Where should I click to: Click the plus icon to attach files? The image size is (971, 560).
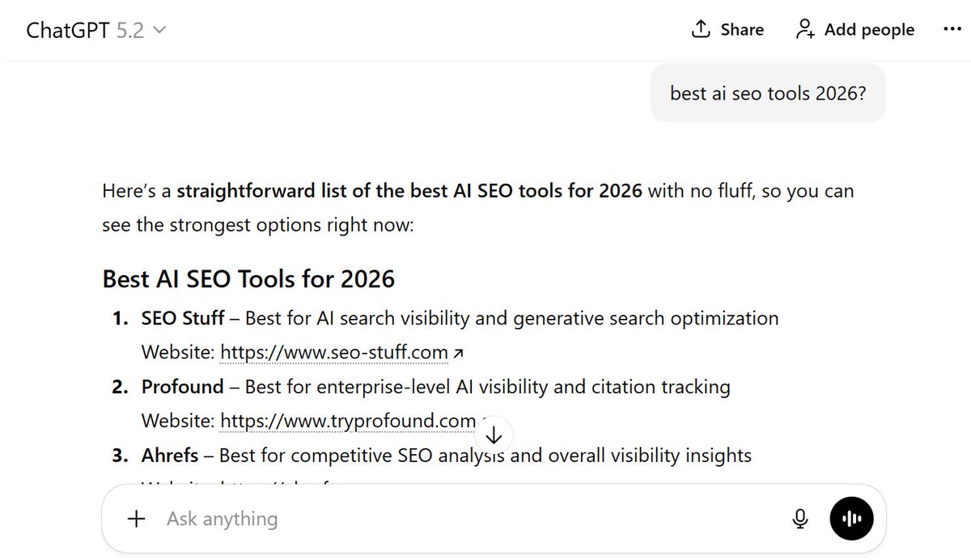point(137,519)
